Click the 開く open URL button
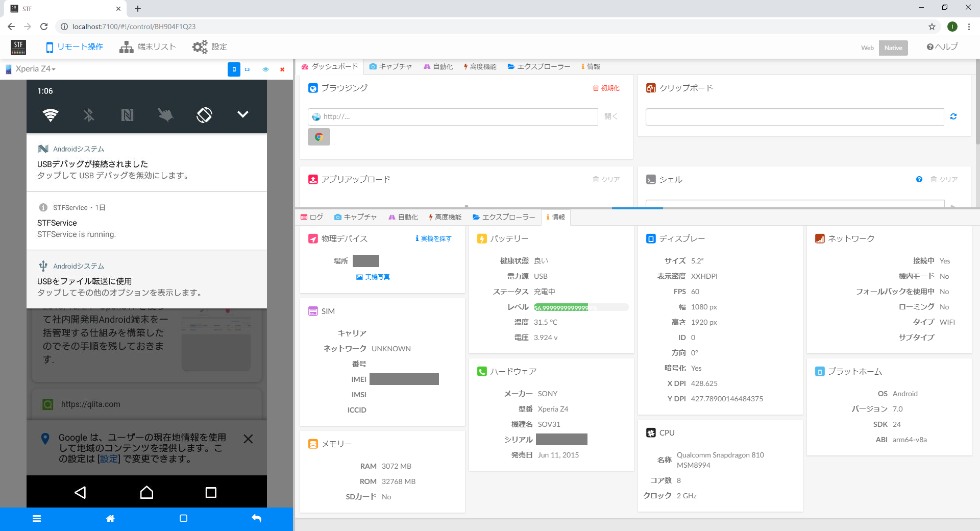 coord(611,117)
